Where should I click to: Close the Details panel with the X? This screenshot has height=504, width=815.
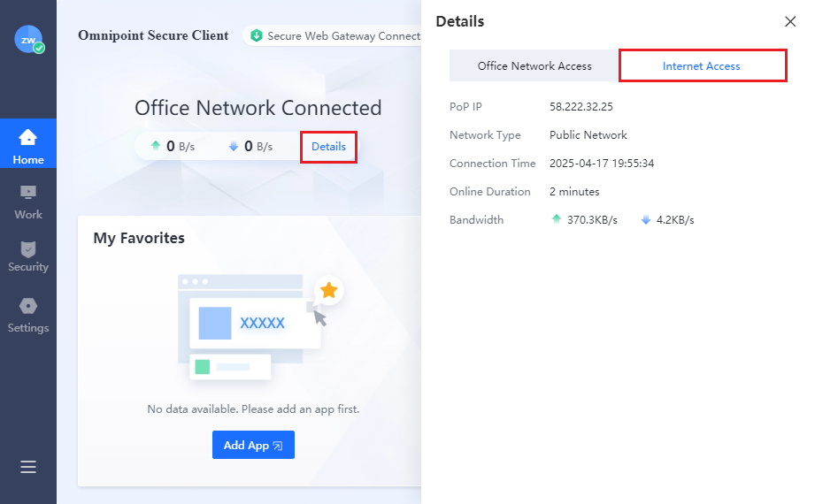790,21
